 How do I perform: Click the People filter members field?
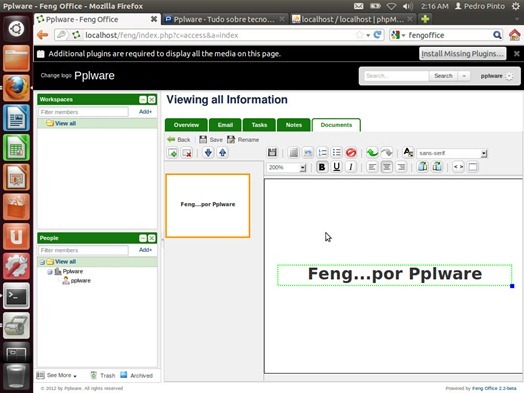[x=83, y=250]
